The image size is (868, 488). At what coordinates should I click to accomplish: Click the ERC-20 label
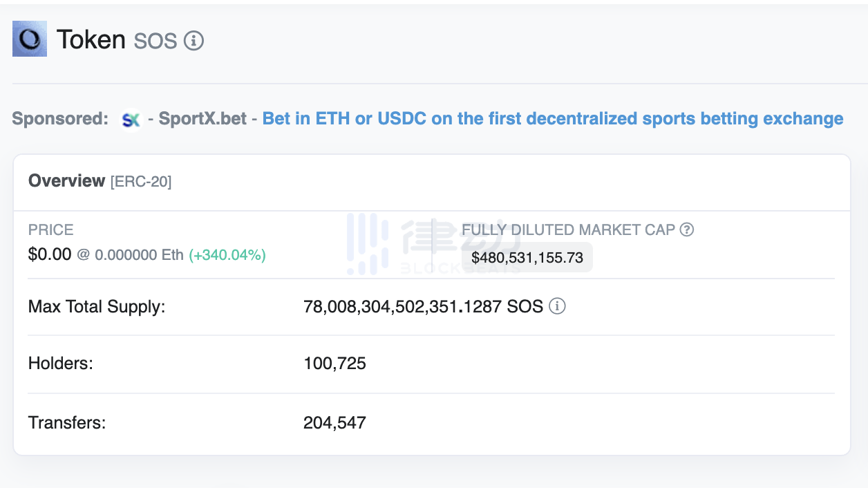pyautogui.click(x=141, y=182)
